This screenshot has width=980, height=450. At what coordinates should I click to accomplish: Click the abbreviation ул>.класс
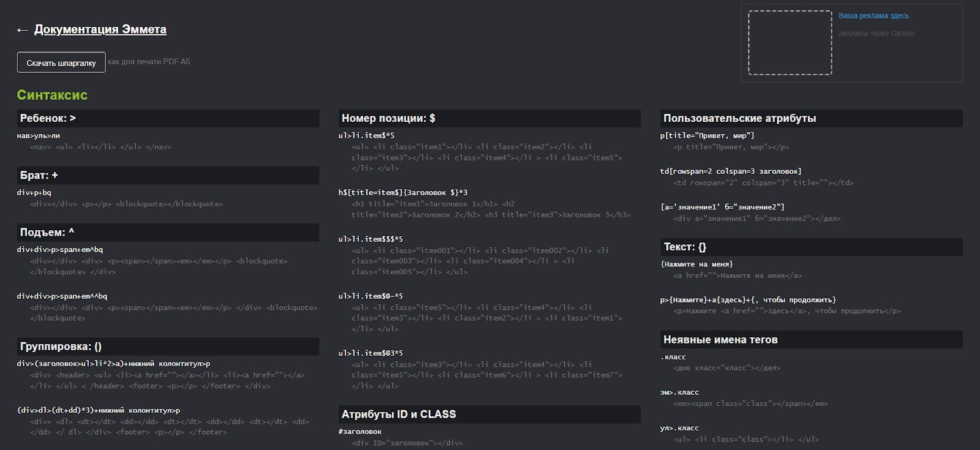click(x=679, y=429)
